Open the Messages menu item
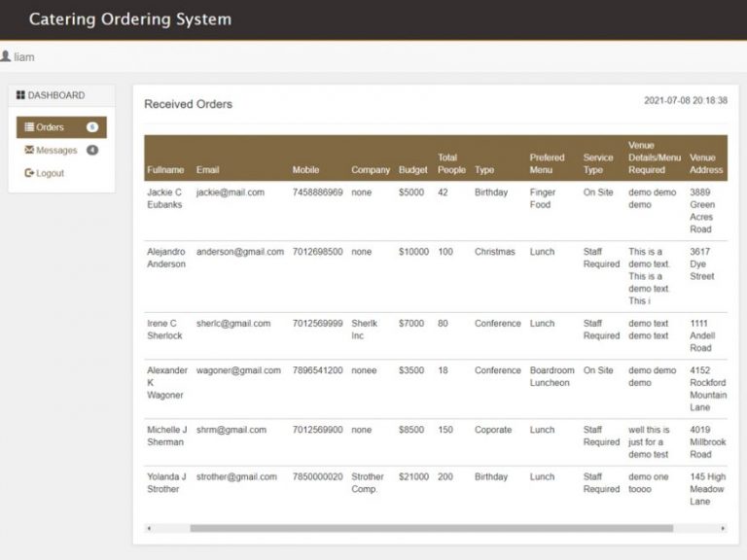Viewport: 747px width, 560px height. tap(56, 151)
